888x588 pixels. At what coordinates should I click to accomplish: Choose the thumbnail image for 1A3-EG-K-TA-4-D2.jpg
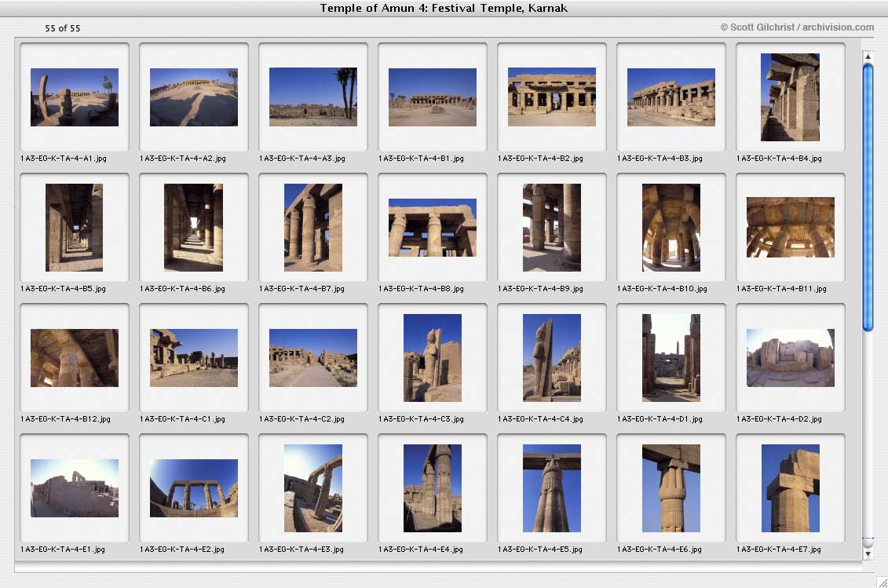coord(791,357)
